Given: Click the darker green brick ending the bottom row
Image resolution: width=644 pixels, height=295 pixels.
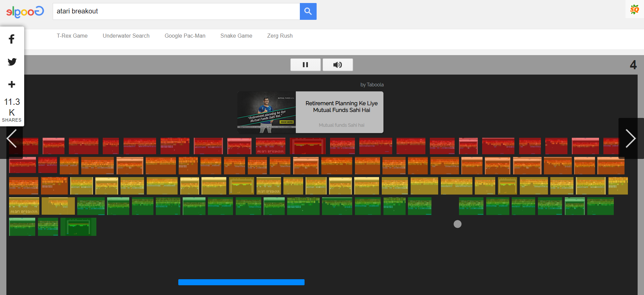Looking at the screenshot, I should coord(78,227).
